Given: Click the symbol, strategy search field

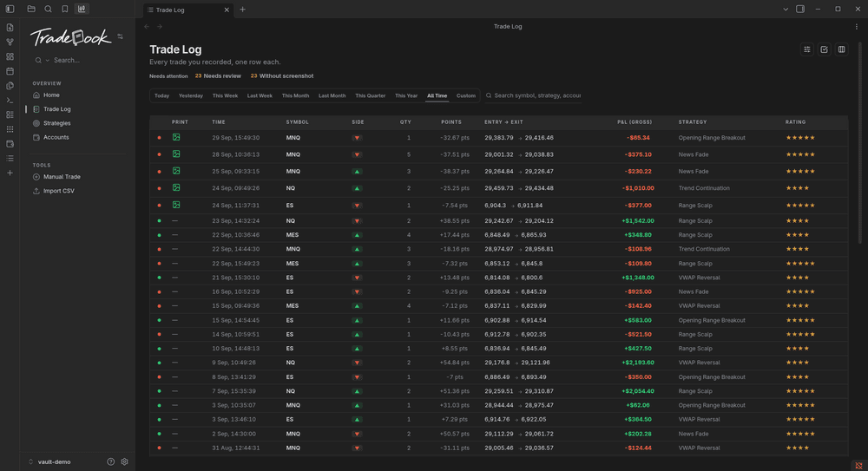Looking at the screenshot, I should (533, 95).
